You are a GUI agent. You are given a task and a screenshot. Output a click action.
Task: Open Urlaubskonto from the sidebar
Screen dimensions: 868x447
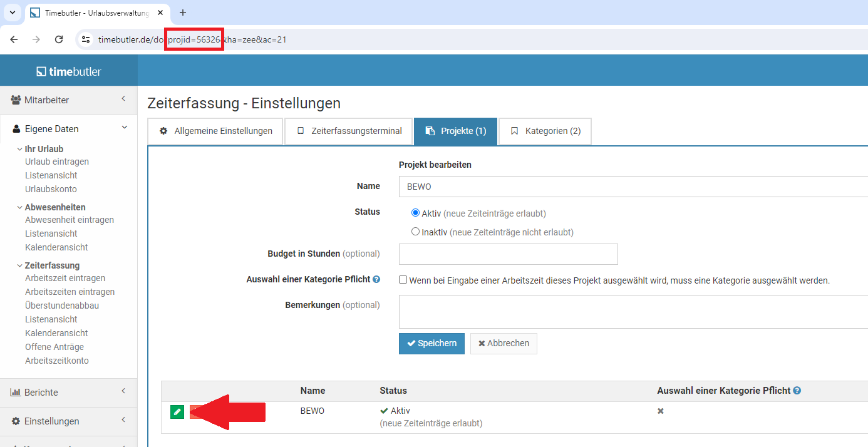click(x=51, y=188)
